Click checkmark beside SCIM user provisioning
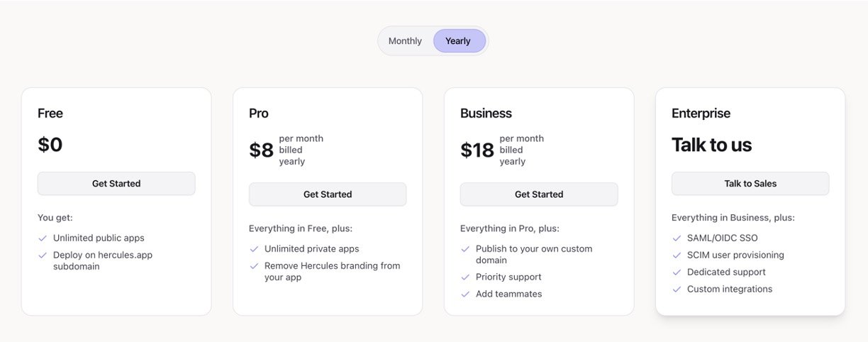The height and width of the screenshot is (342, 868). (x=677, y=255)
